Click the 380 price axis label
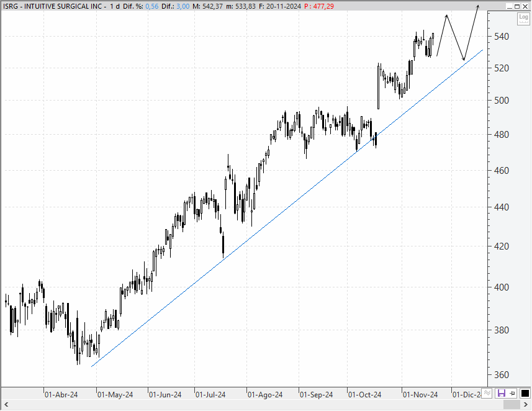Image resolution: width=532 pixels, height=411 pixels. [x=502, y=330]
